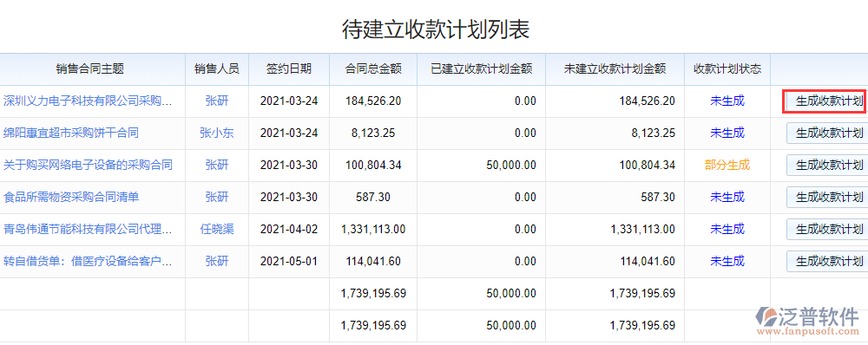
Task: Click 生成收款计划 button for 深圳义力电子科技 row
Action: (x=827, y=101)
